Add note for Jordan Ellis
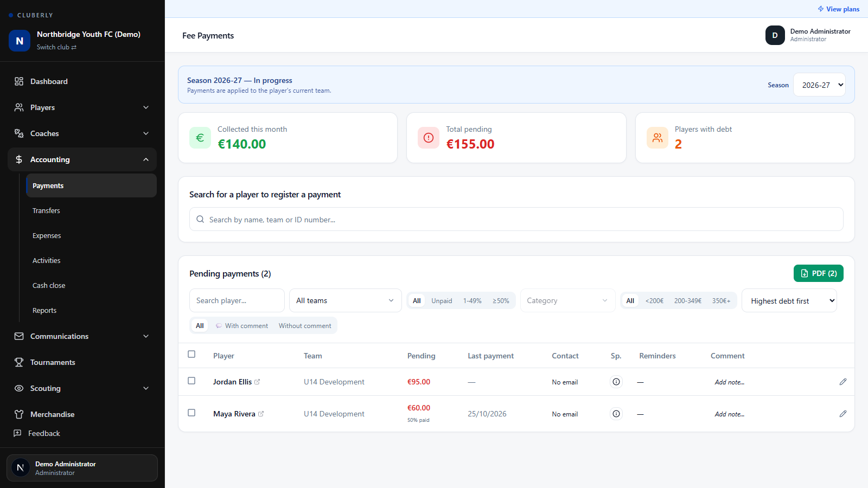This screenshot has width=868, height=488. tap(729, 382)
